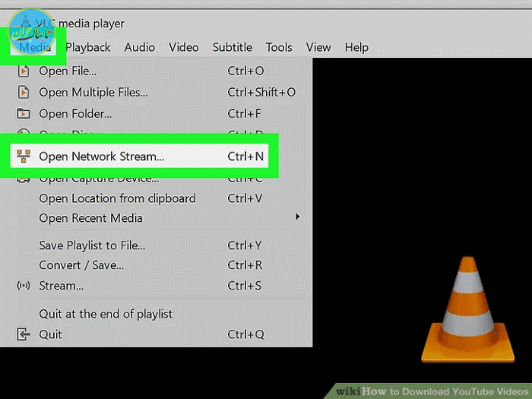Open the Tools menu
Screen dimensions: 532x399
click(x=279, y=47)
